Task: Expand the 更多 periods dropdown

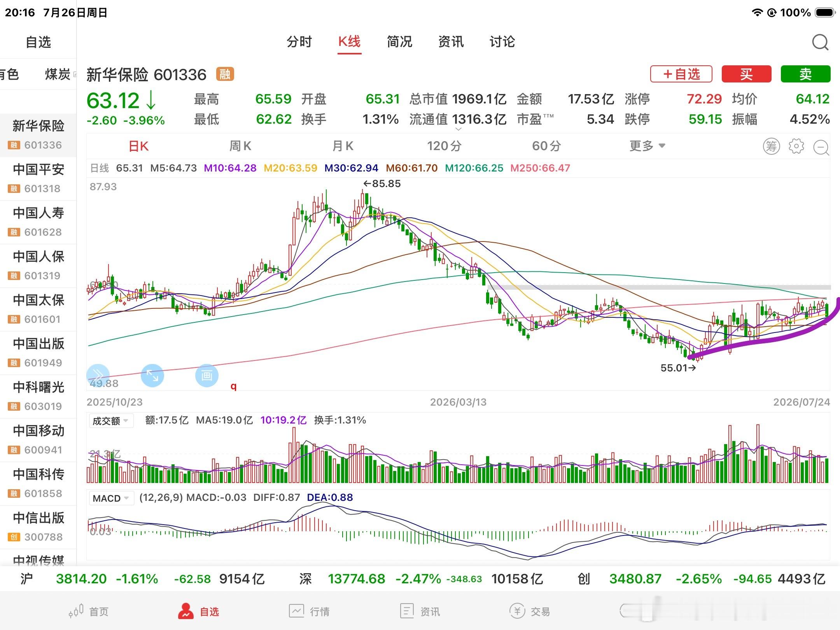Action: pyautogui.click(x=647, y=146)
